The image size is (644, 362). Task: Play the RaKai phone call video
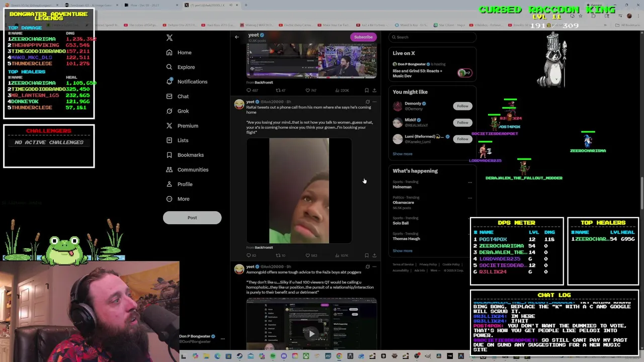(299, 191)
